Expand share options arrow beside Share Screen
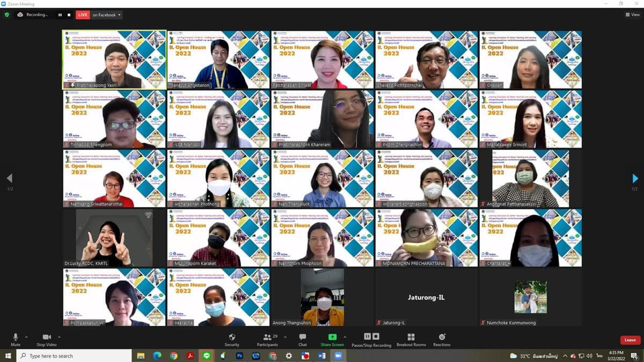 345,337
